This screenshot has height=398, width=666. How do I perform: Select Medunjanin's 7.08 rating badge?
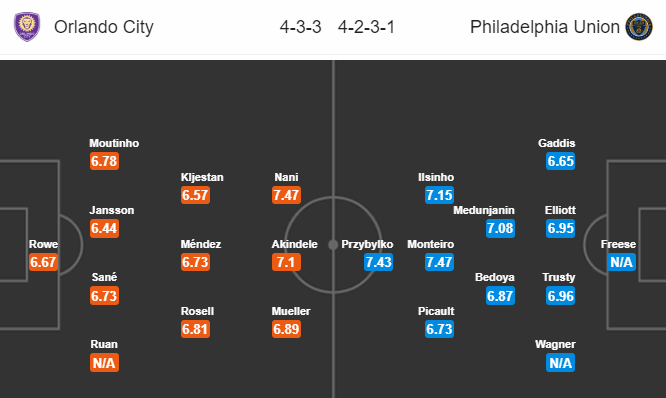500,228
